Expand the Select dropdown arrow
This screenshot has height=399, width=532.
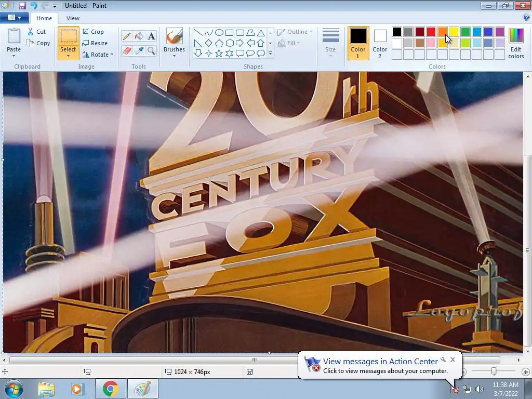[x=68, y=56]
